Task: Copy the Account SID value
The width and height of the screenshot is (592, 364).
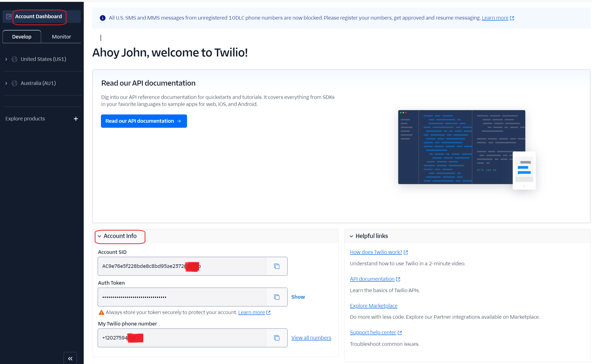Action: [277, 266]
